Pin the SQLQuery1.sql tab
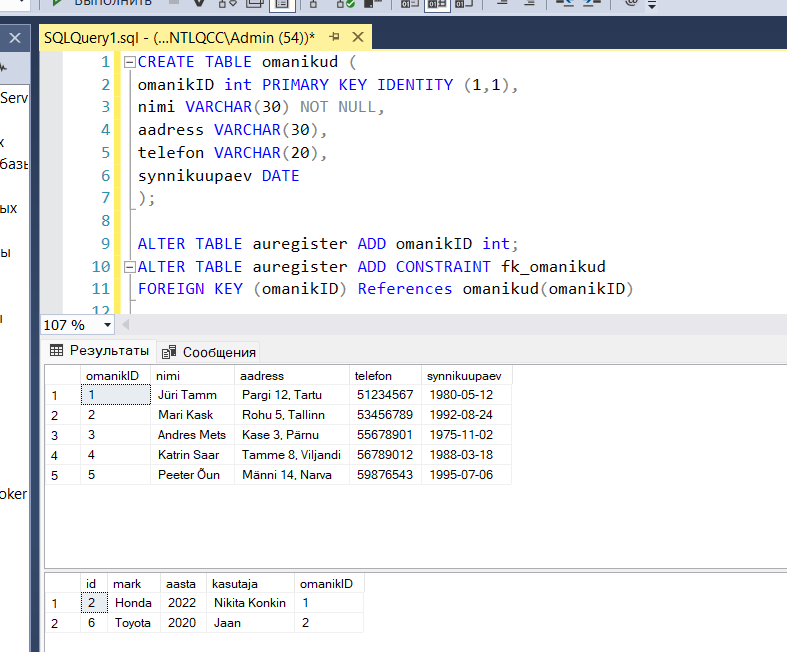 click(334, 37)
